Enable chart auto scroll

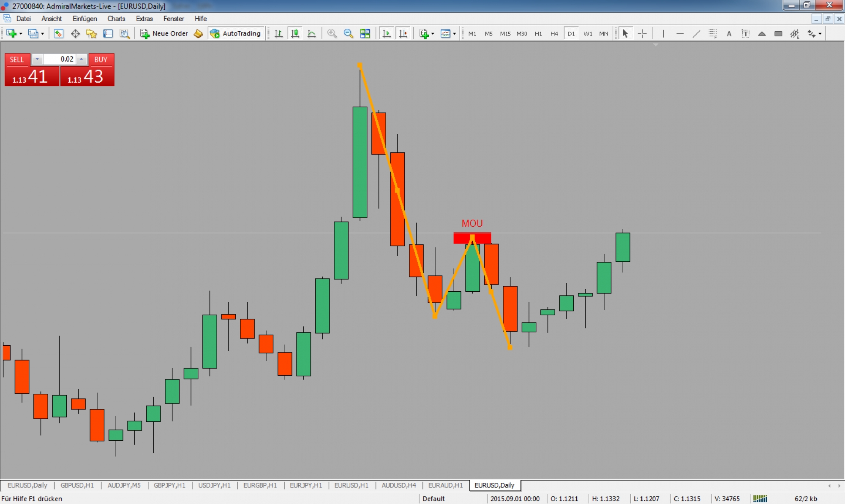387,34
